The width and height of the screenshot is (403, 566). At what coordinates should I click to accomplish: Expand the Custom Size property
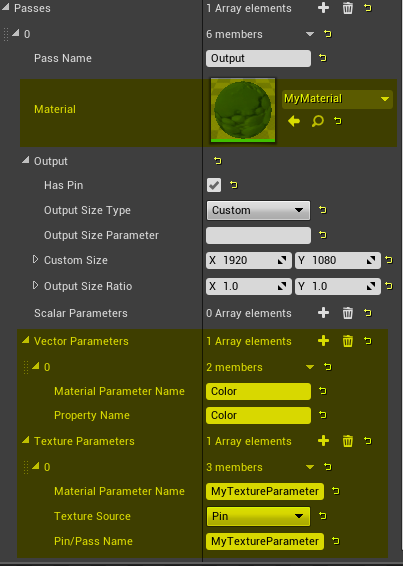point(35,259)
